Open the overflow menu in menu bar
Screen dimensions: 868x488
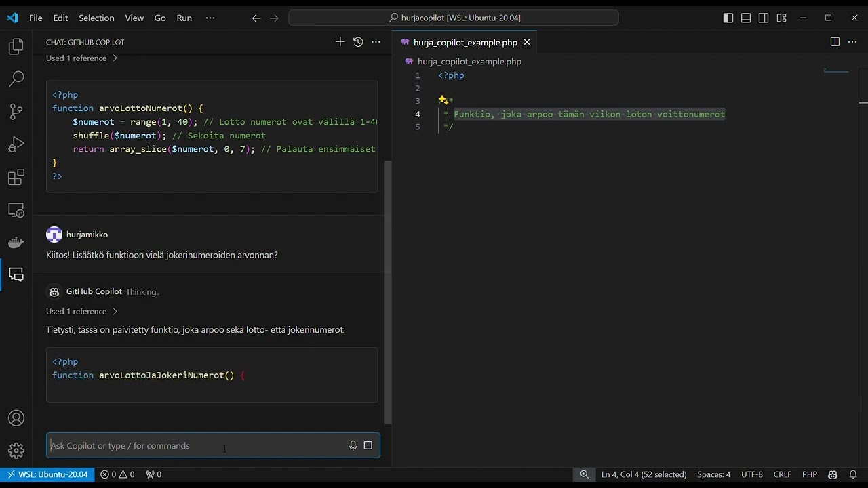pyautogui.click(x=210, y=18)
